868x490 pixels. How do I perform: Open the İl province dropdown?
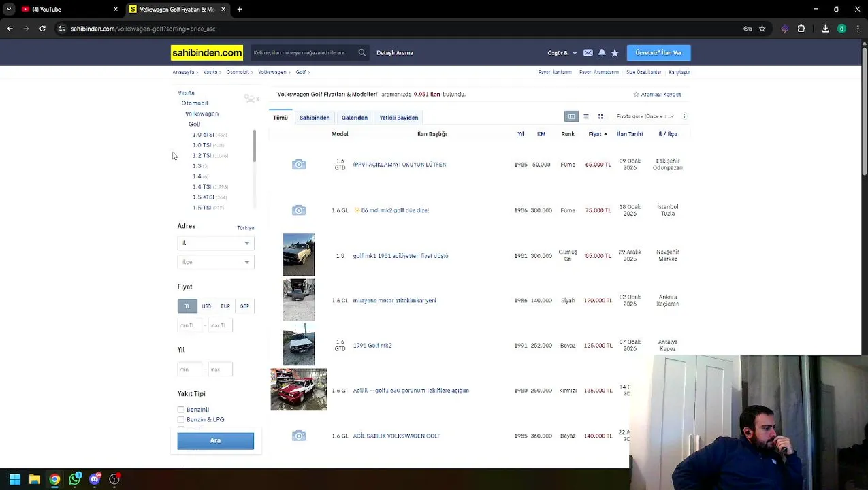(x=216, y=243)
